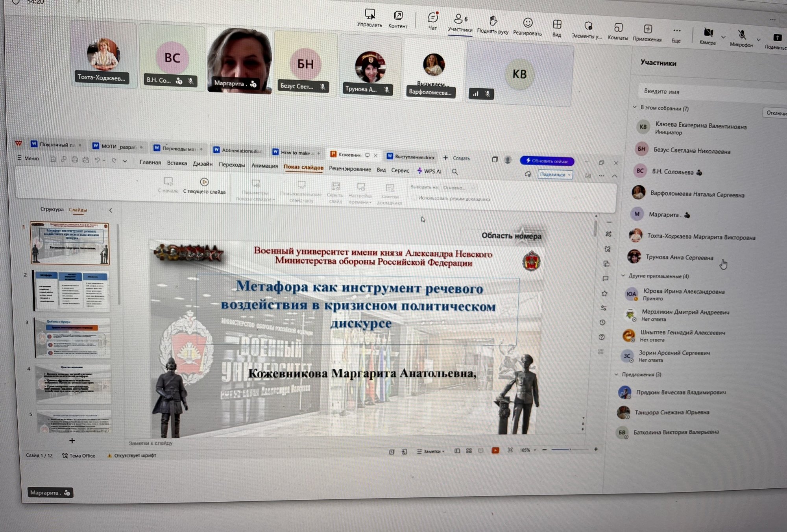Check the Use presenter mode checkbox
This screenshot has height=532, width=787.
pyautogui.click(x=414, y=198)
